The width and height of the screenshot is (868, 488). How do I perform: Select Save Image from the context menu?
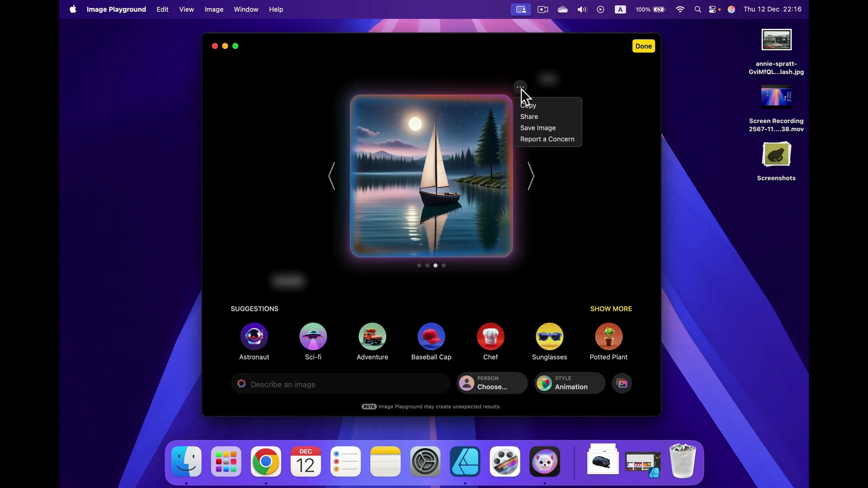[538, 128]
